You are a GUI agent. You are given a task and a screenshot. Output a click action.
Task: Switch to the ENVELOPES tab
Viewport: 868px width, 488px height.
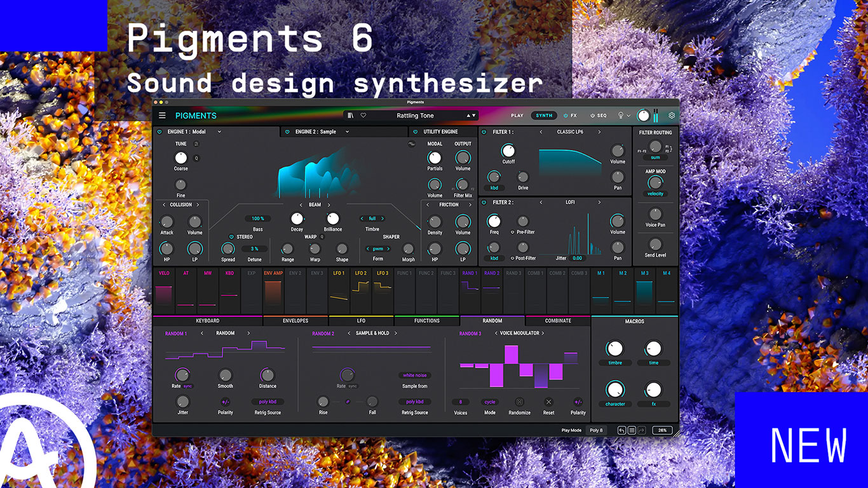tap(295, 321)
